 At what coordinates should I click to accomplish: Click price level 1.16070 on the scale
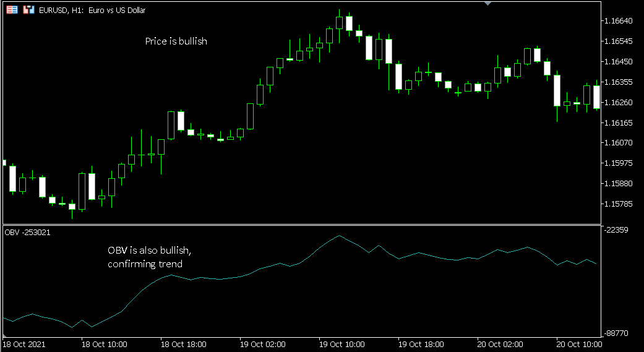pos(619,143)
